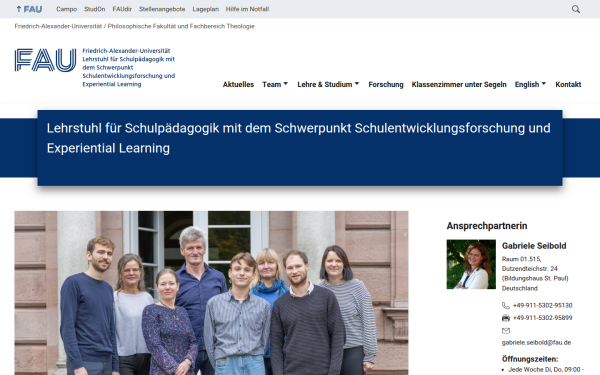This screenshot has height=375, width=600.
Task: Click the FAU logo in the header
Action: (x=46, y=60)
